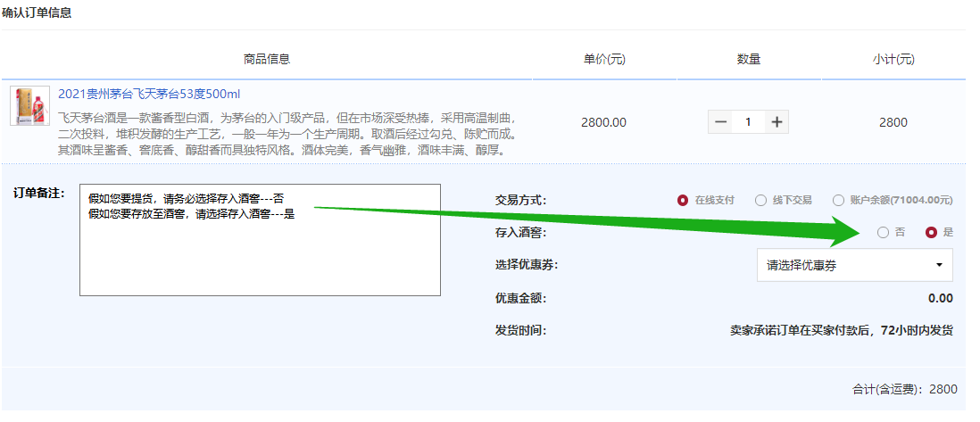Image resolution: width=980 pixels, height=422 pixels.
Task: Click inside the 订单备注 notes textarea
Action: pos(260,240)
